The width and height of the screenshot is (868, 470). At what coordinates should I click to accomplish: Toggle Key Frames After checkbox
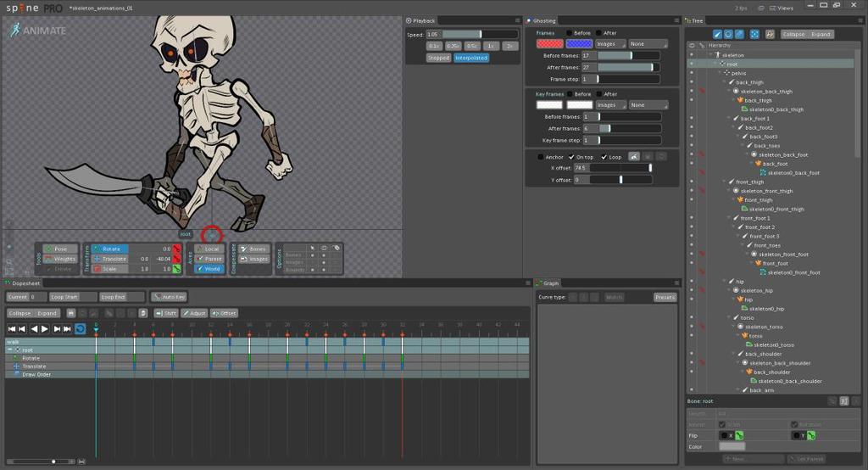[598, 94]
